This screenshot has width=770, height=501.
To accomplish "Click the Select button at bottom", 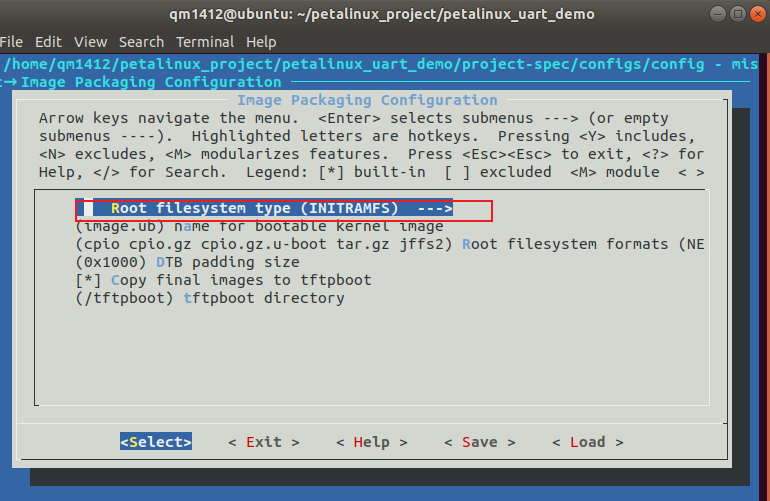I will click(156, 442).
